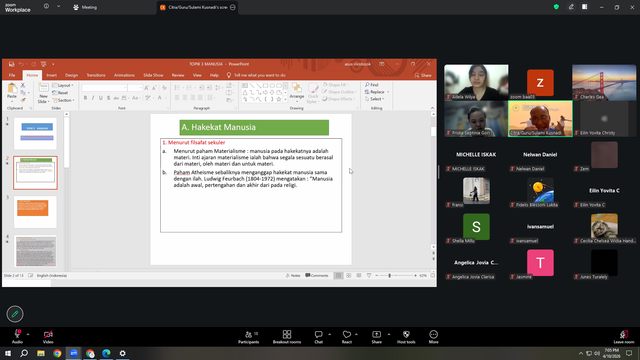Open the Slide Show ribbon tab

pos(153,75)
